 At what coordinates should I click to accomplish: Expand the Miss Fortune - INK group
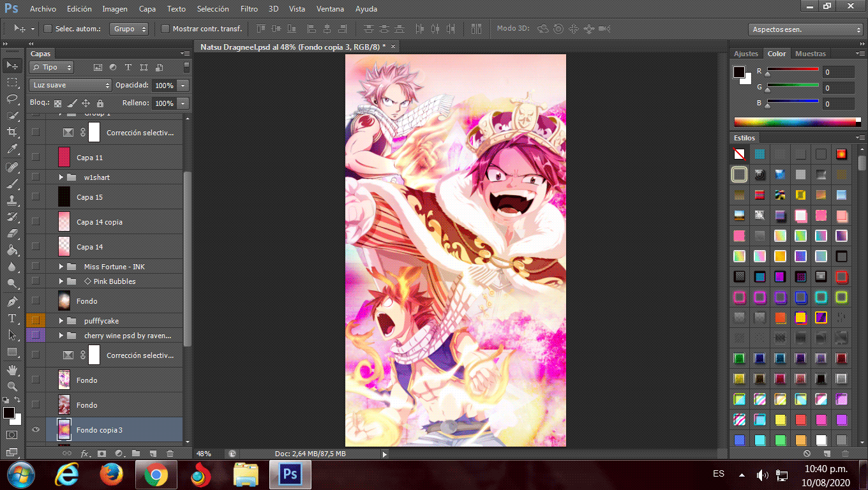pyautogui.click(x=62, y=267)
